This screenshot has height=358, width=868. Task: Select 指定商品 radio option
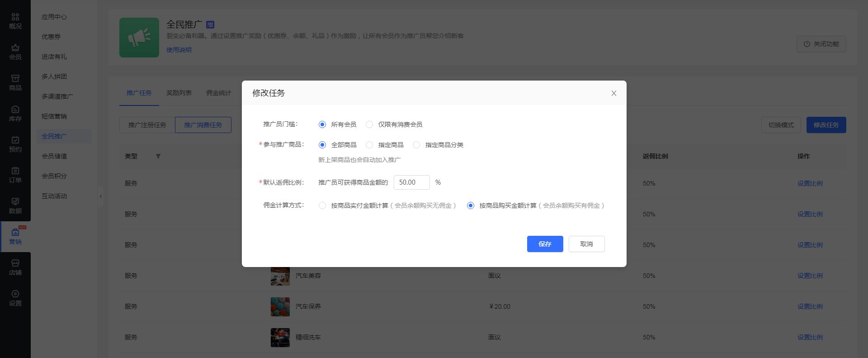tap(369, 145)
